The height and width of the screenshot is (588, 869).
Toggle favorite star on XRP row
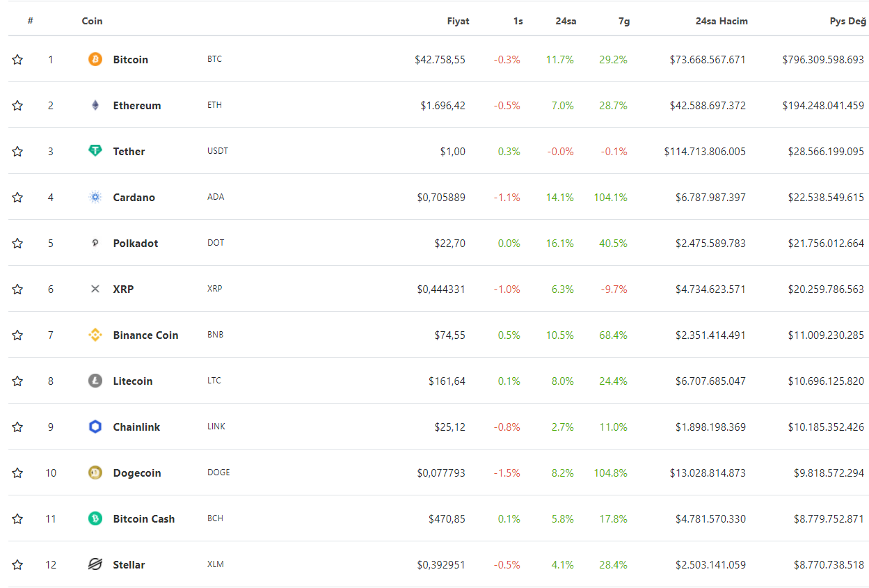click(17, 289)
